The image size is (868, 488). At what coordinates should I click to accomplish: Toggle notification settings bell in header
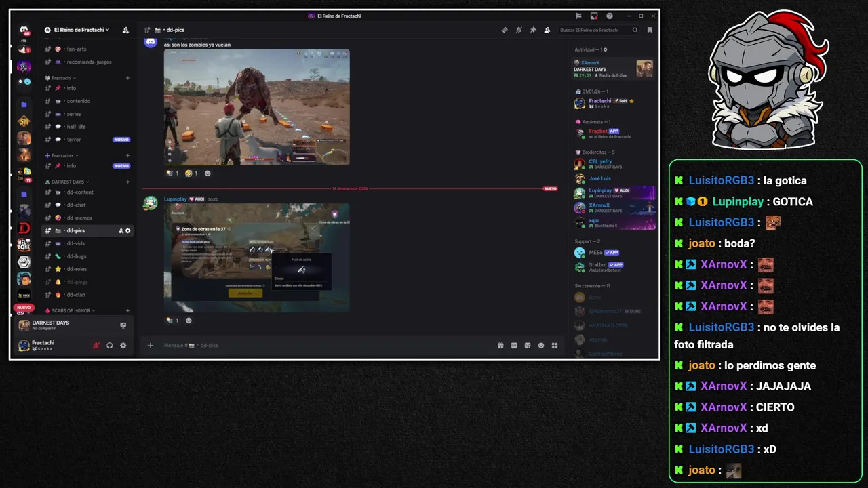[x=518, y=30]
